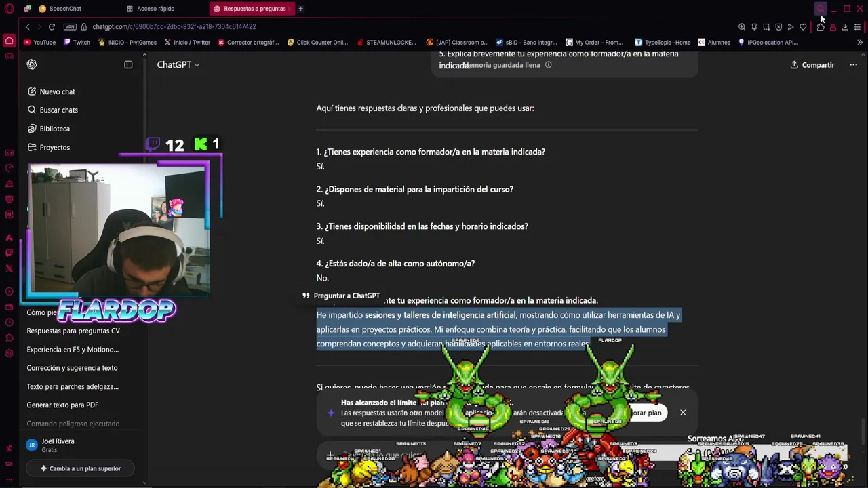Open a new tab with plus button
868x488 pixels.
coord(300,9)
